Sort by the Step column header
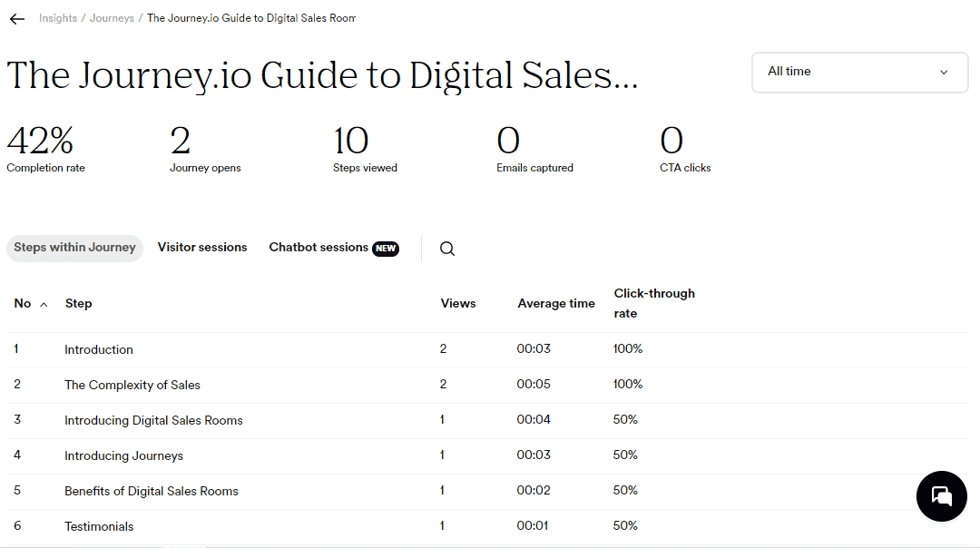Image resolution: width=980 pixels, height=548 pixels. click(x=78, y=304)
